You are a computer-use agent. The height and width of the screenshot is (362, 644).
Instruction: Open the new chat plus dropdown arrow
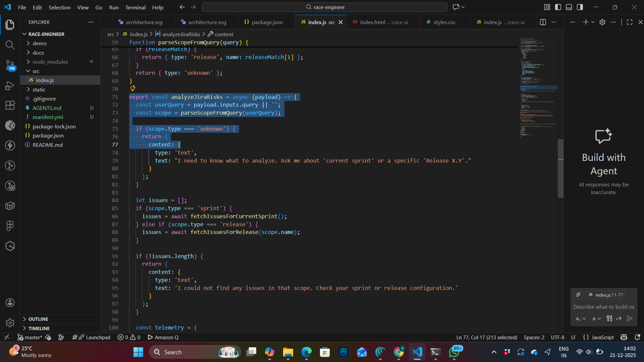tap(593, 22)
